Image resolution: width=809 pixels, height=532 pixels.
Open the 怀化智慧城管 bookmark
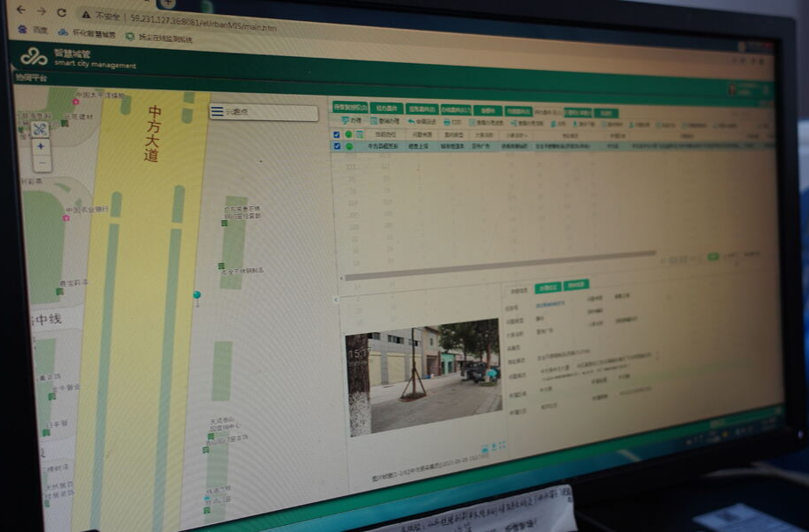(87, 33)
